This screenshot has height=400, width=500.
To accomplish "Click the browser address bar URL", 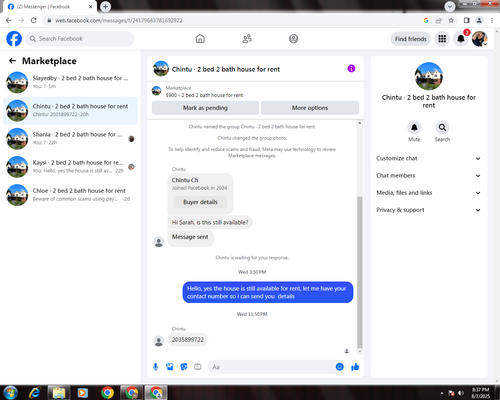I will [x=119, y=20].
